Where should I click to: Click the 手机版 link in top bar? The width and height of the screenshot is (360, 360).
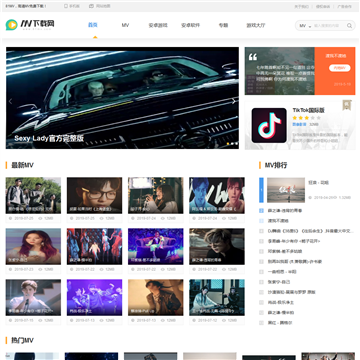pos(74,6)
